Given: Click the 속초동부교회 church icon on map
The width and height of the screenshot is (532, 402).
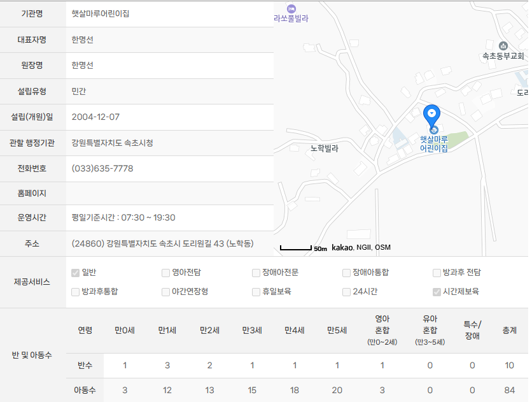Looking at the screenshot, I should [x=503, y=45].
